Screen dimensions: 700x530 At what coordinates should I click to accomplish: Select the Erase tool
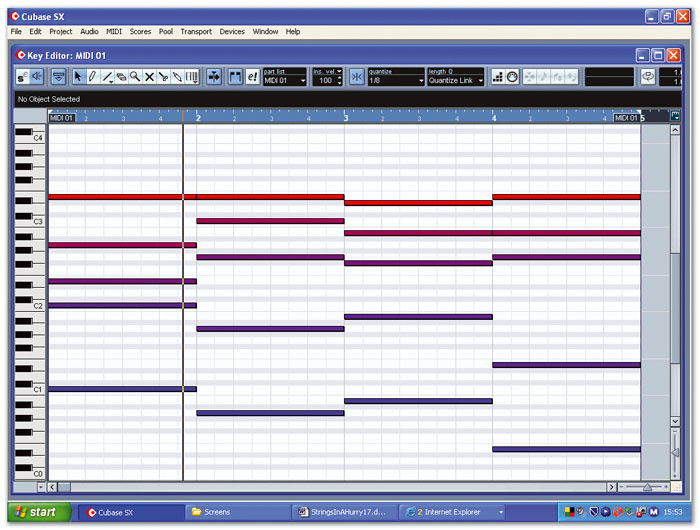[120, 76]
